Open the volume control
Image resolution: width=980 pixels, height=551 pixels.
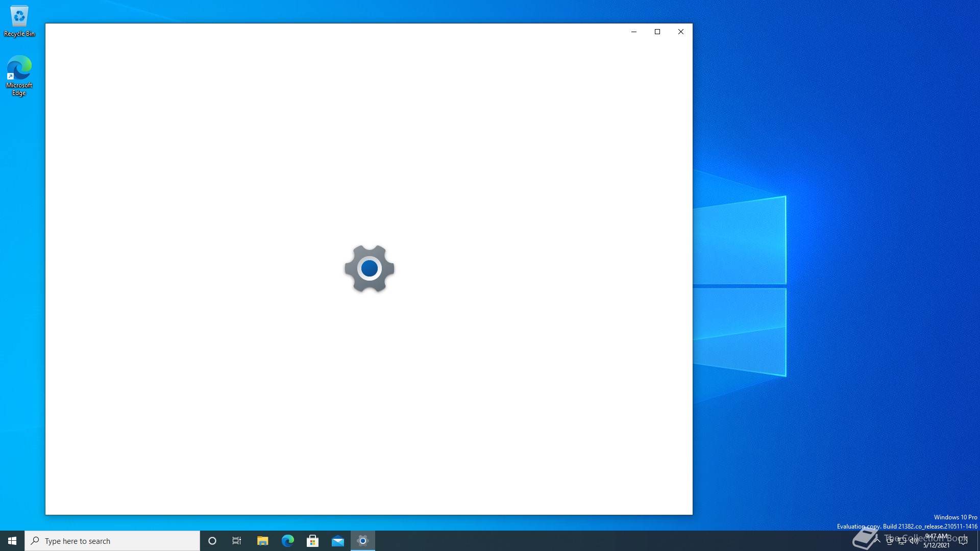(914, 541)
